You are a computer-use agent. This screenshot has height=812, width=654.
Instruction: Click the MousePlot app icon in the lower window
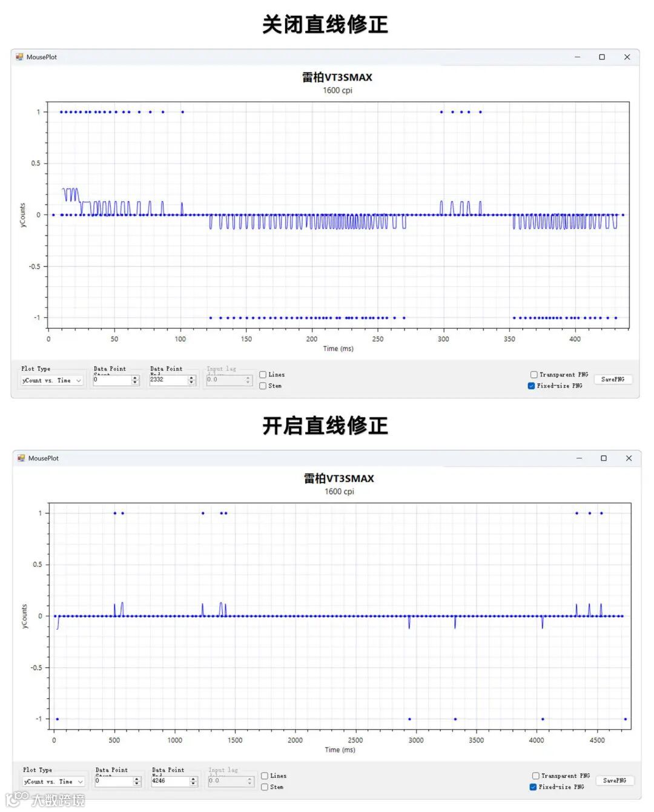click(21, 458)
